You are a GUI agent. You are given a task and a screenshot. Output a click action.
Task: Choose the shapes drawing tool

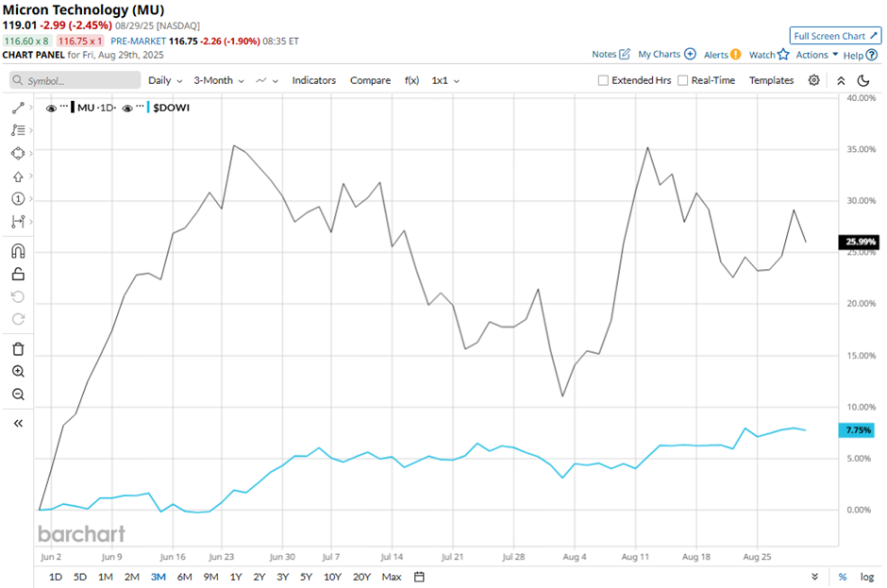18,153
